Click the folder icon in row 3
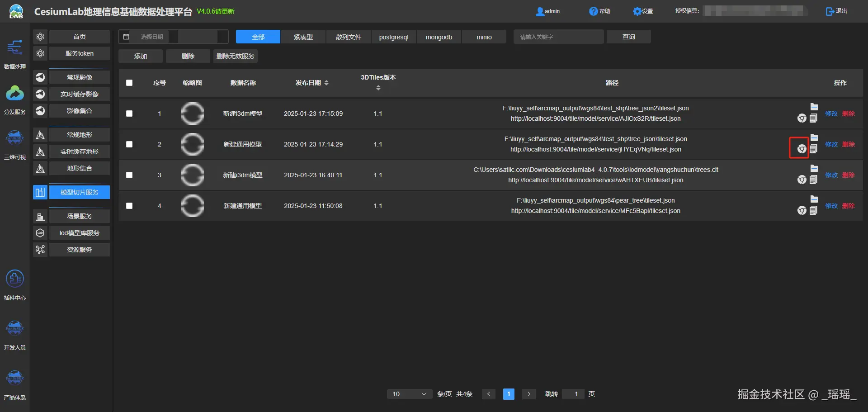Viewport: 868px width, 412px height. point(814,168)
